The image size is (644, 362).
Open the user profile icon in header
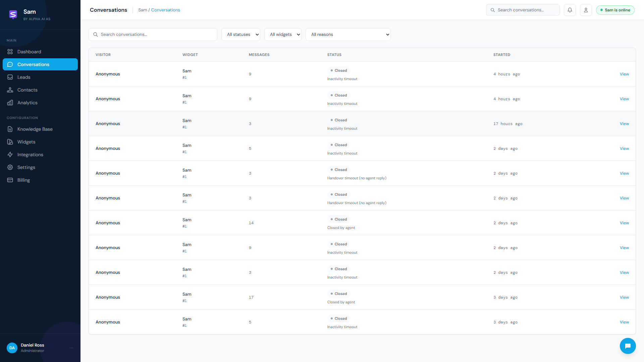click(586, 10)
